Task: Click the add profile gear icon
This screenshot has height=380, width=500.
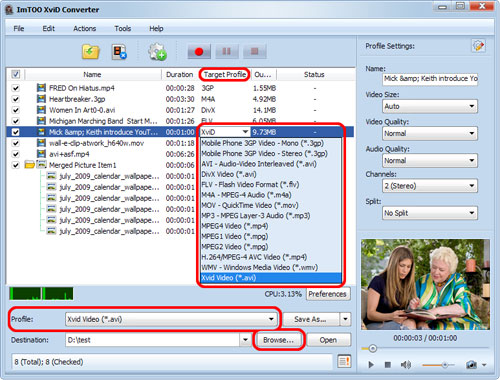Action: click(x=157, y=52)
